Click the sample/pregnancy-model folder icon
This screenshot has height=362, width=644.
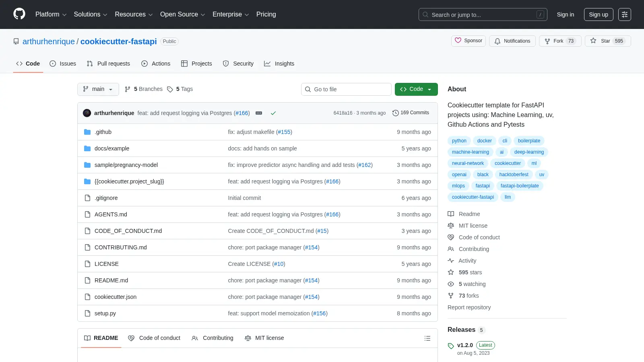pos(87,165)
